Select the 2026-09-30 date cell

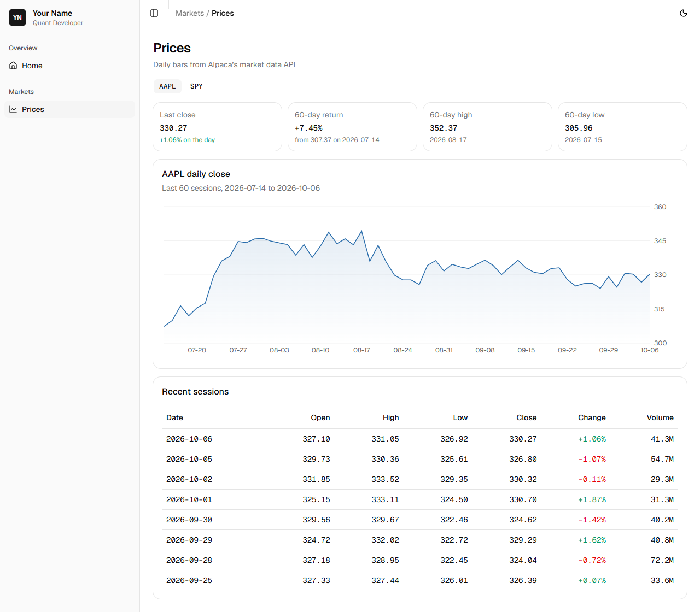point(189,520)
